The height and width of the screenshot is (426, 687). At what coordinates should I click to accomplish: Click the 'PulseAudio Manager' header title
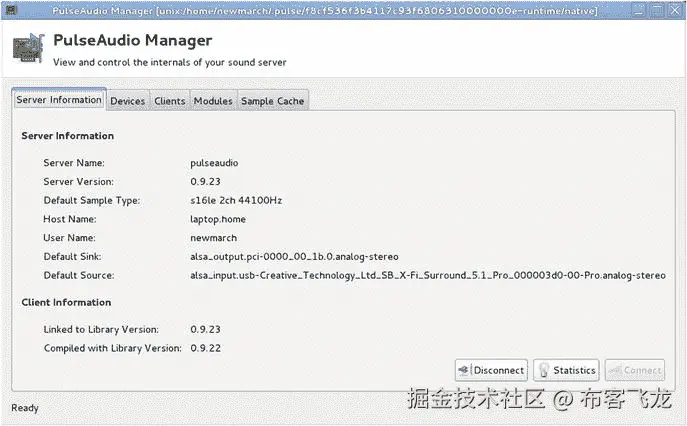click(x=133, y=40)
